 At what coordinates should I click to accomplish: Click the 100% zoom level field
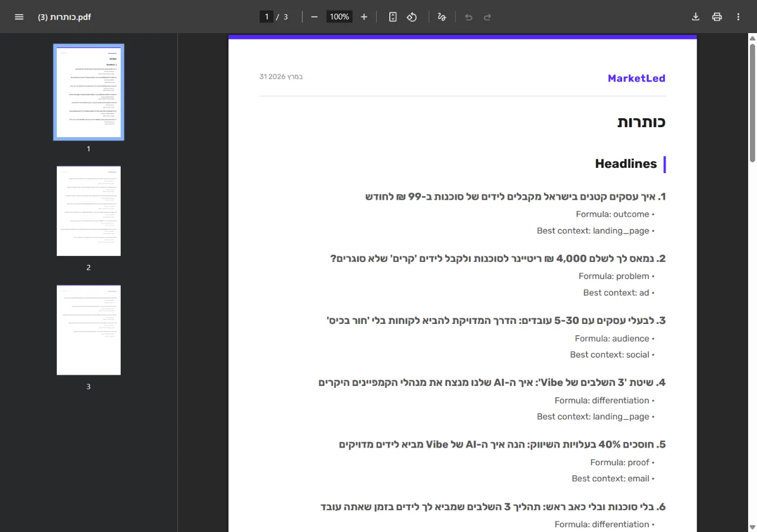pyautogui.click(x=339, y=17)
